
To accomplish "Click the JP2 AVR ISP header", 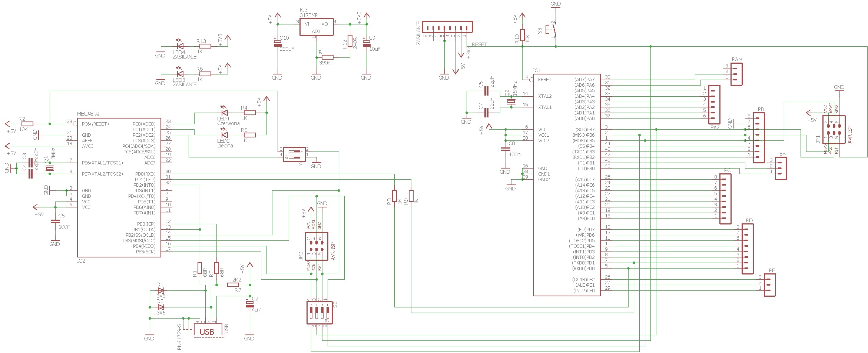I will pos(317,246).
